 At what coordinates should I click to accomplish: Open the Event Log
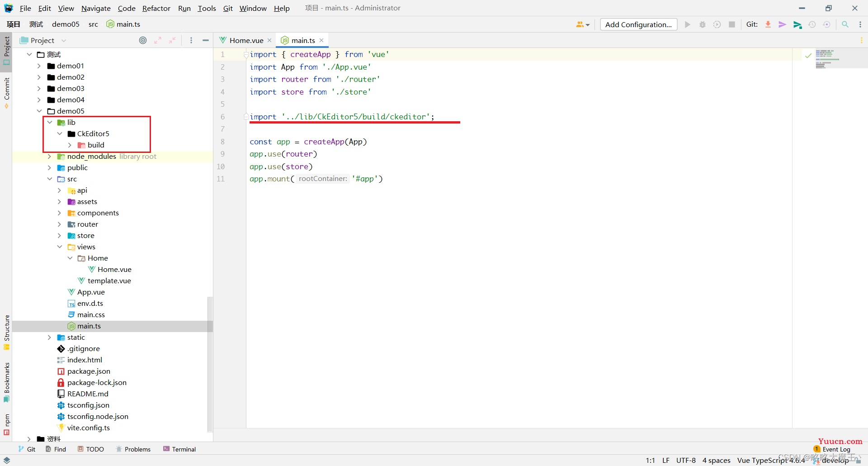point(832,449)
